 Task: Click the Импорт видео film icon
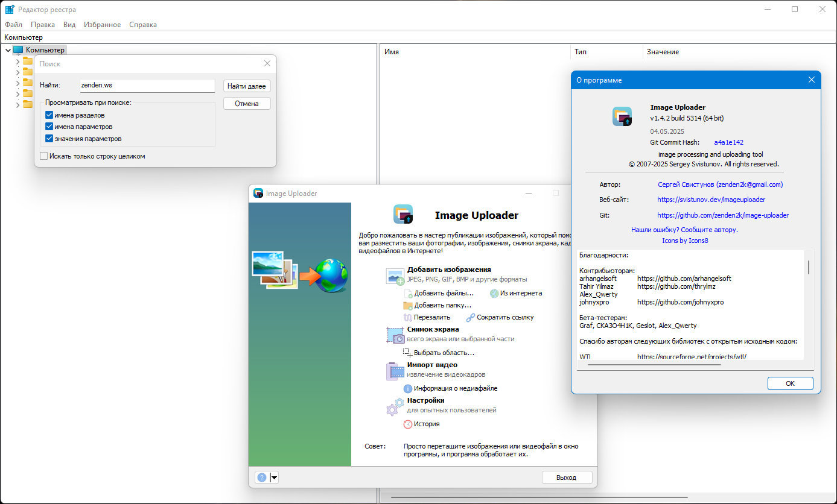395,371
